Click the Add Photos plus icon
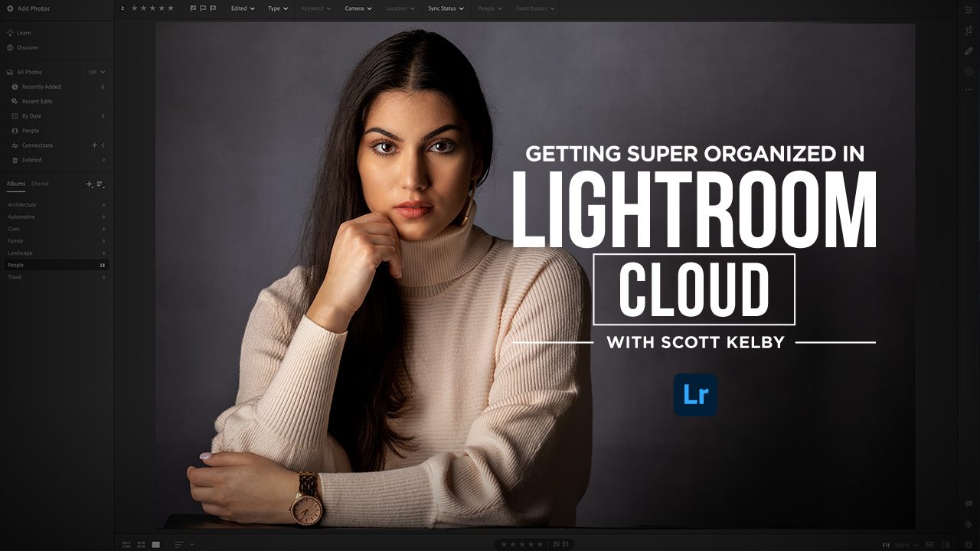The width and height of the screenshot is (980, 551). 9,8
